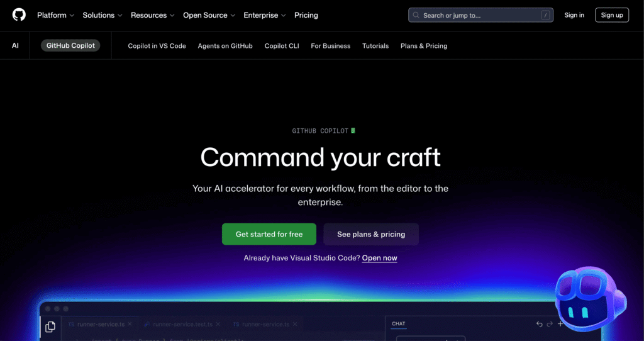The height and width of the screenshot is (341, 644).
Task: Expand the Solutions menu
Action: [103, 15]
